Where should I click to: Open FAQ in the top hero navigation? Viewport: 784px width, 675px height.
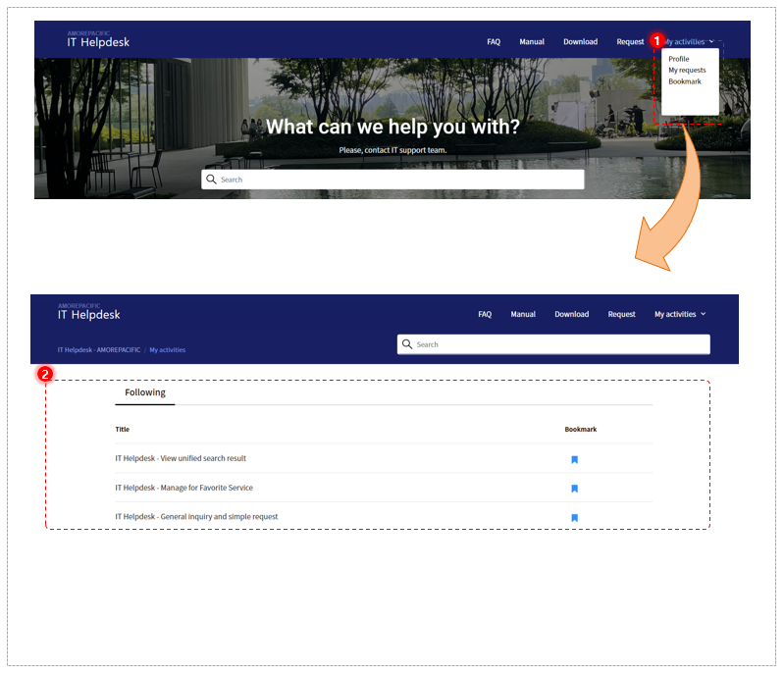(494, 42)
